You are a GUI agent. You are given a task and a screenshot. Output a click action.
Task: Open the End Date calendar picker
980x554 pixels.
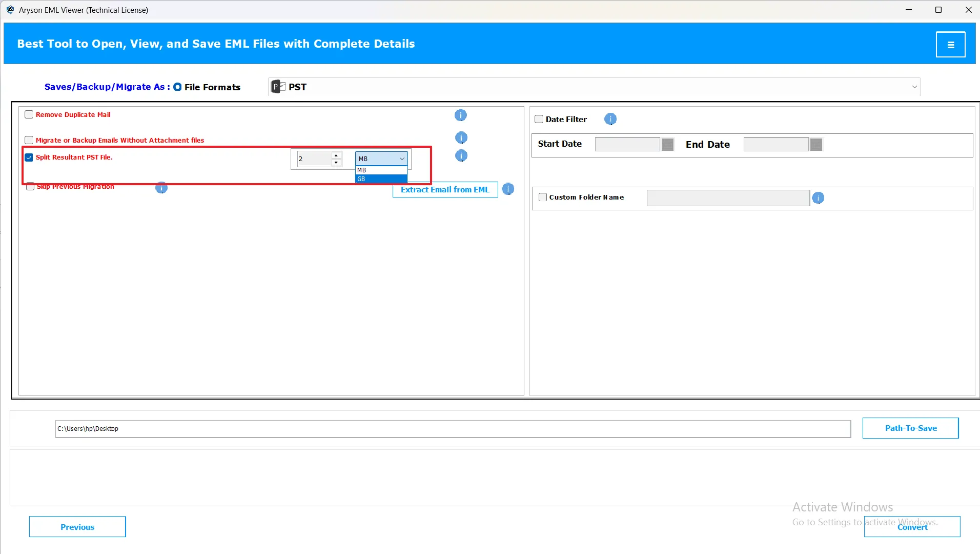[x=816, y=145]
